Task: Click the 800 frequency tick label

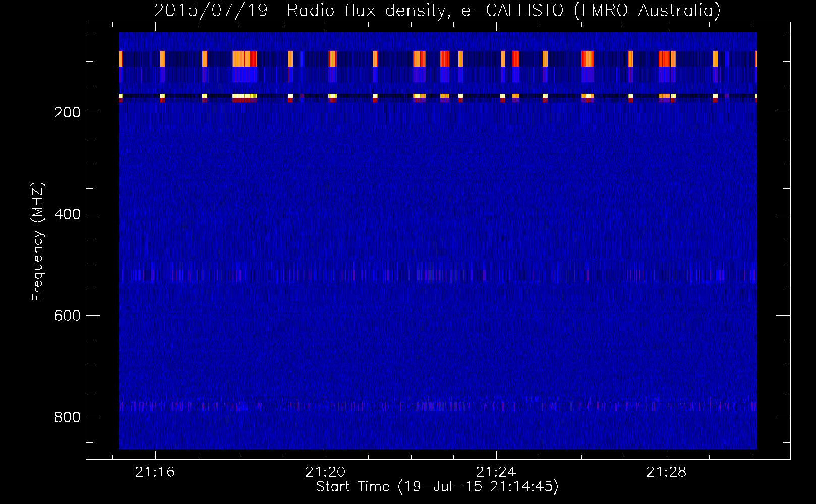Action: pyautogui.click(x=67, y=417)
